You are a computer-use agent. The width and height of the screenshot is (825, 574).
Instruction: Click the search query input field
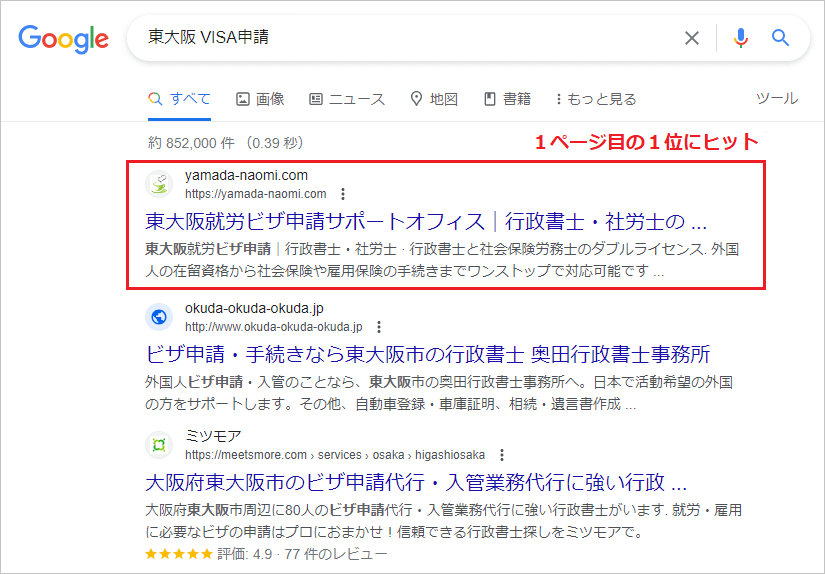pos(410,38)
